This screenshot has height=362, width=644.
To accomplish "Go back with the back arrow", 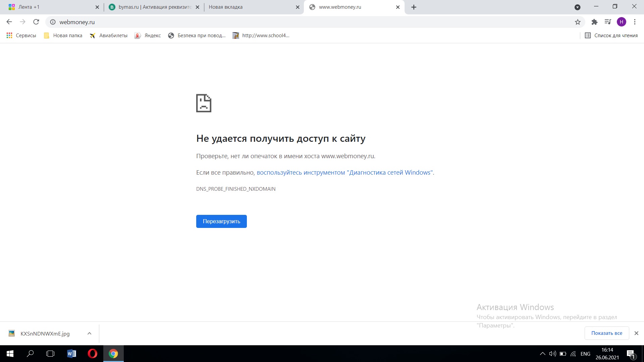I will coord(9,22).
